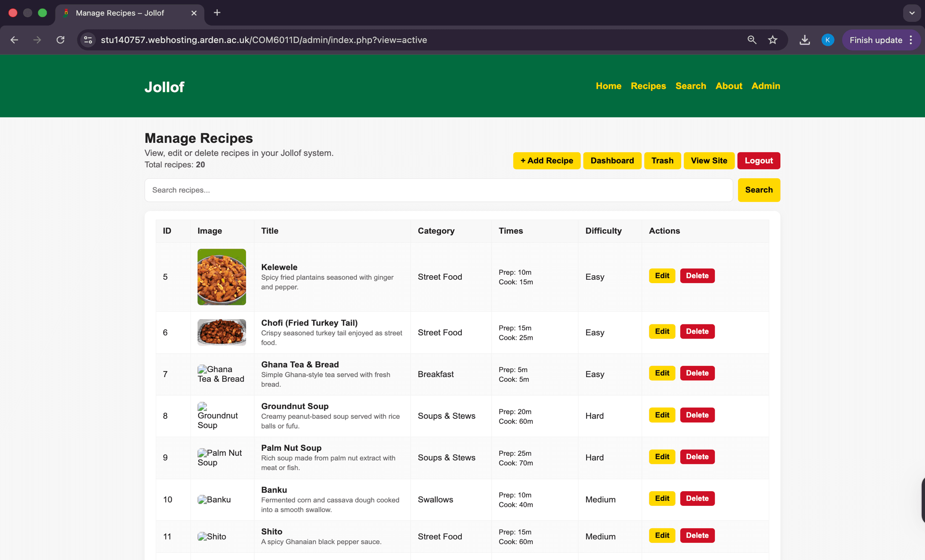925x560 pixels.
Task: Click the + Add Recipe button
Action: [x=547, y=160]
